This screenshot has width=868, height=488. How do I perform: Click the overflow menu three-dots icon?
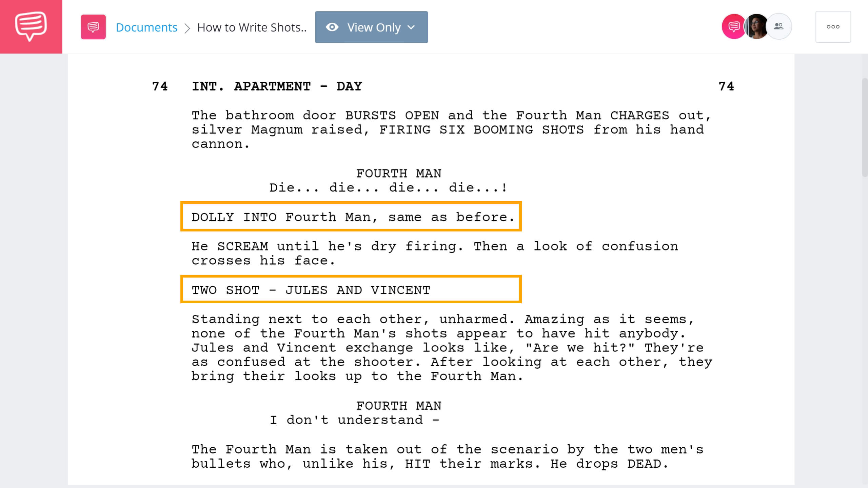click(833, 27)
